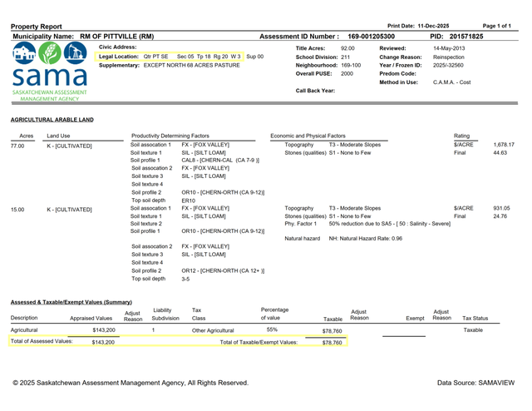Select the first K - [CULTIVATED] land use

pos(69,146)
